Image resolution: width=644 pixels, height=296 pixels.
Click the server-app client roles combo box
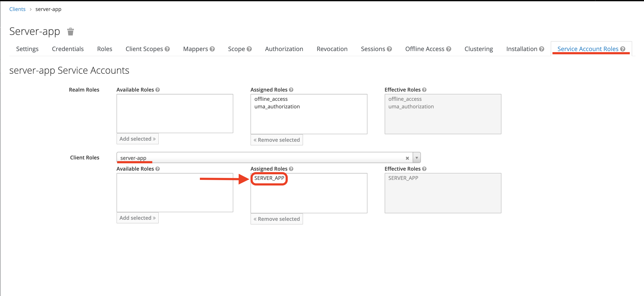tap(260, 158)
